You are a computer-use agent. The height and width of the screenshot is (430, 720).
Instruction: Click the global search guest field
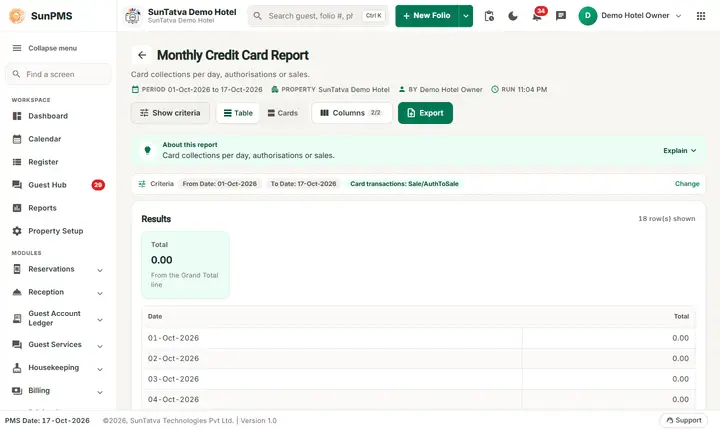click(318, 16)
